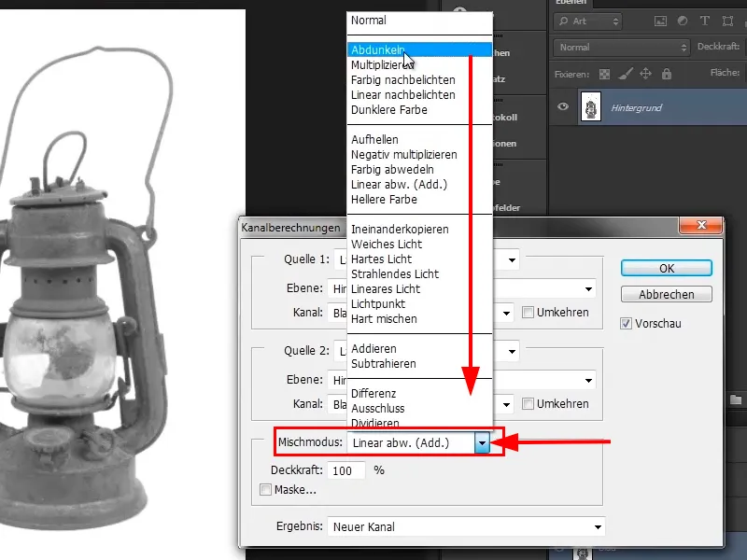Lock transparent pixels icon
The height and width of the screenshot is (560, 747).
604,75
